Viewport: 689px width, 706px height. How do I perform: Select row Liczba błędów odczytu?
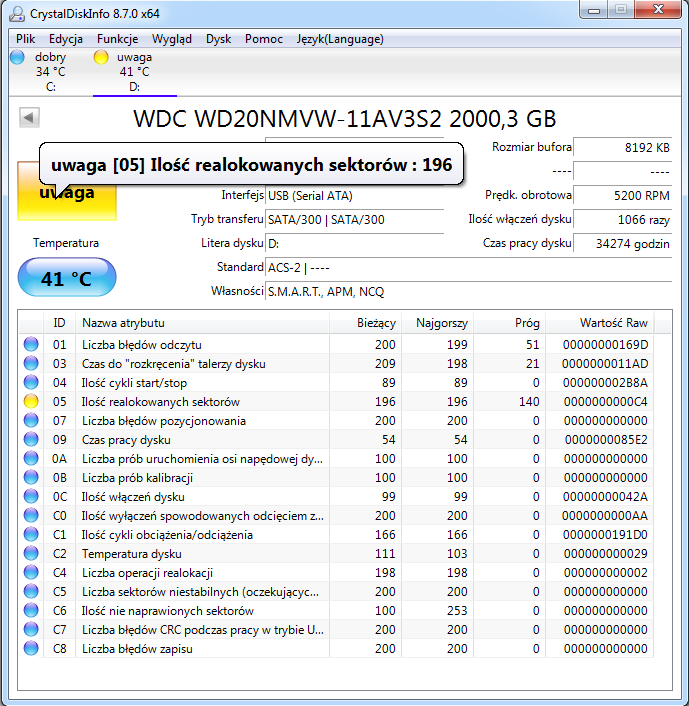coord(336,344)
